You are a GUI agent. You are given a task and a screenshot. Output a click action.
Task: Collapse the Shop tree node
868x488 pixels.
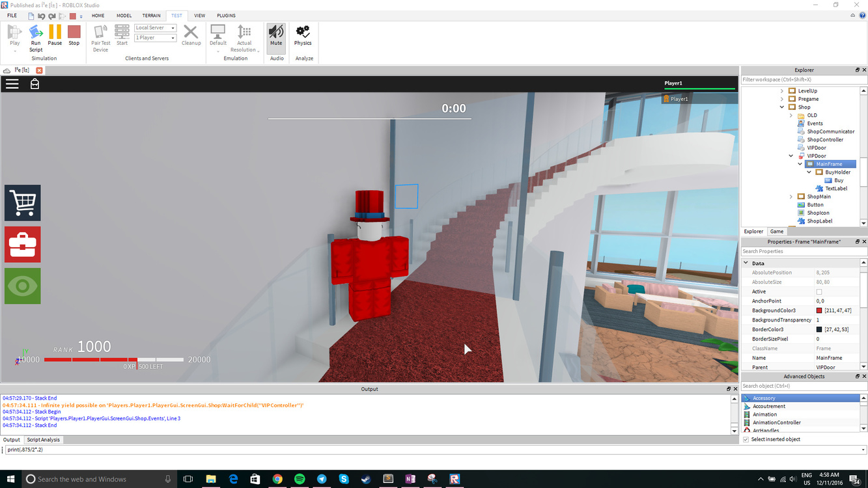click(782, 107)
